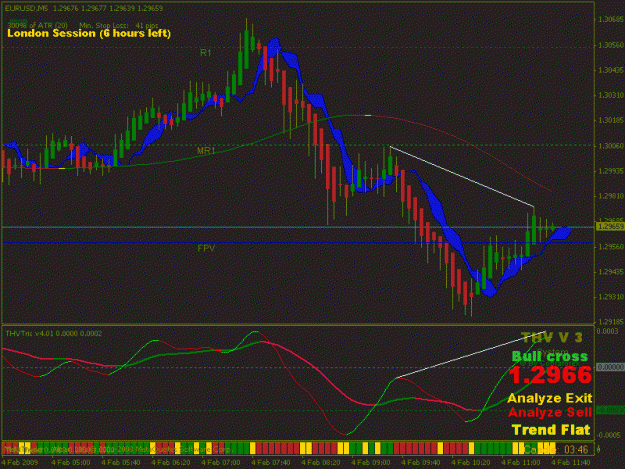The image size is (625, 469).
Task: Click the 1.29310 price axis value
Action: pyautogui.click(x=610, y=297)
